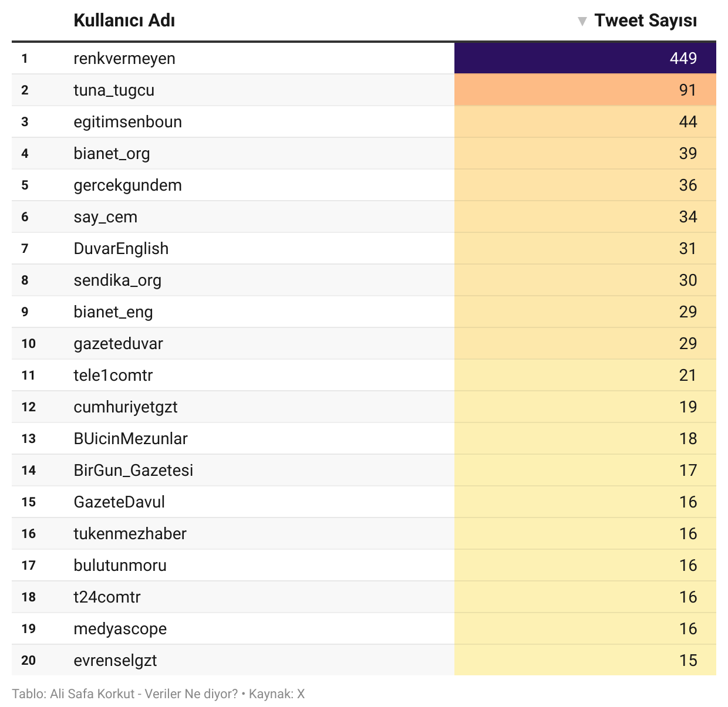728x707 pixels.
Task: Click the BirGun_Gazetesi username
Action: (x=133, y=471)
